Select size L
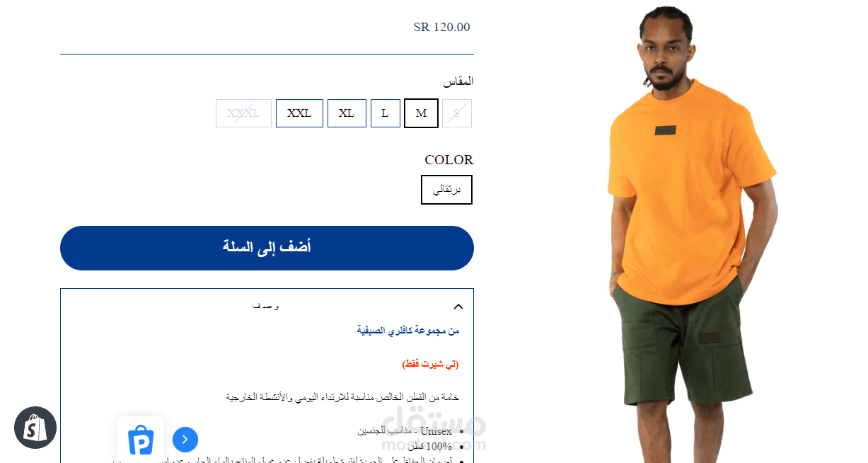 pos(385,113)
